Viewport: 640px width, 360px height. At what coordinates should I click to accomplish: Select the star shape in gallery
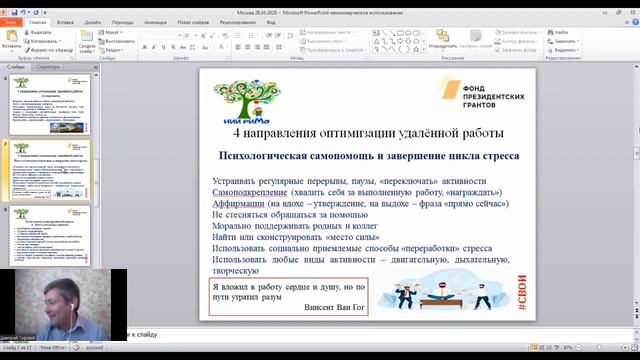[416, 49]
